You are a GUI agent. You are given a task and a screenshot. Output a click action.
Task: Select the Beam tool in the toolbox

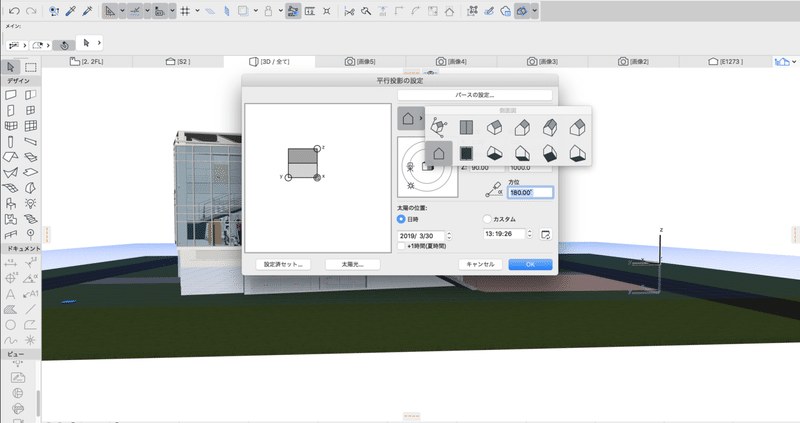pyautogui.click(x=31, y=141)
